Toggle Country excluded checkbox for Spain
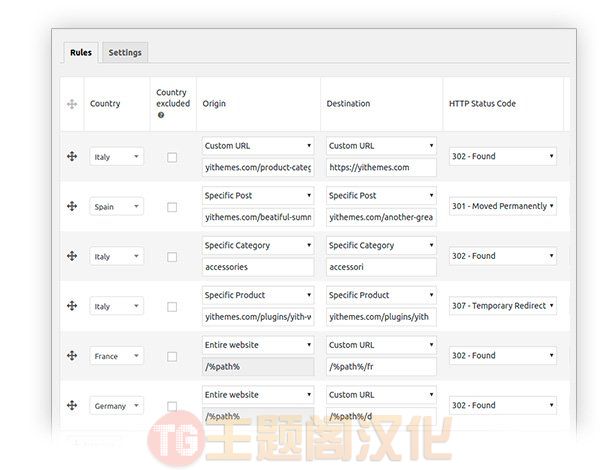The image size is (600, 470). pyautogui.click(x=172, y=207)
